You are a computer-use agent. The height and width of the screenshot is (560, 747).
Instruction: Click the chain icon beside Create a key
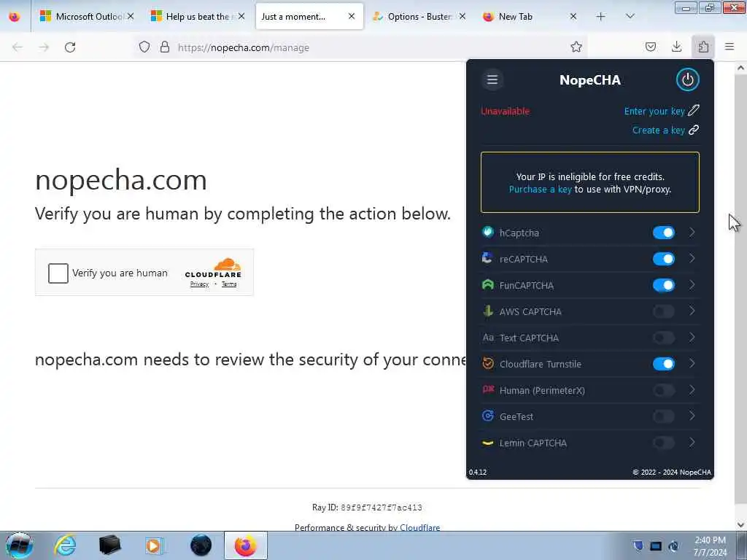point(694,130)
